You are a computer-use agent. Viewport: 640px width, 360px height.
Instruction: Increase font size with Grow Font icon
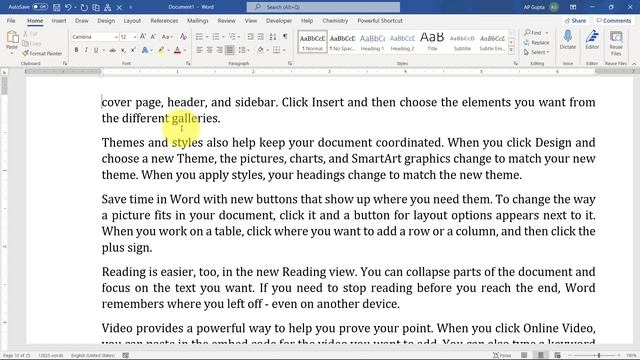(143, 37)
